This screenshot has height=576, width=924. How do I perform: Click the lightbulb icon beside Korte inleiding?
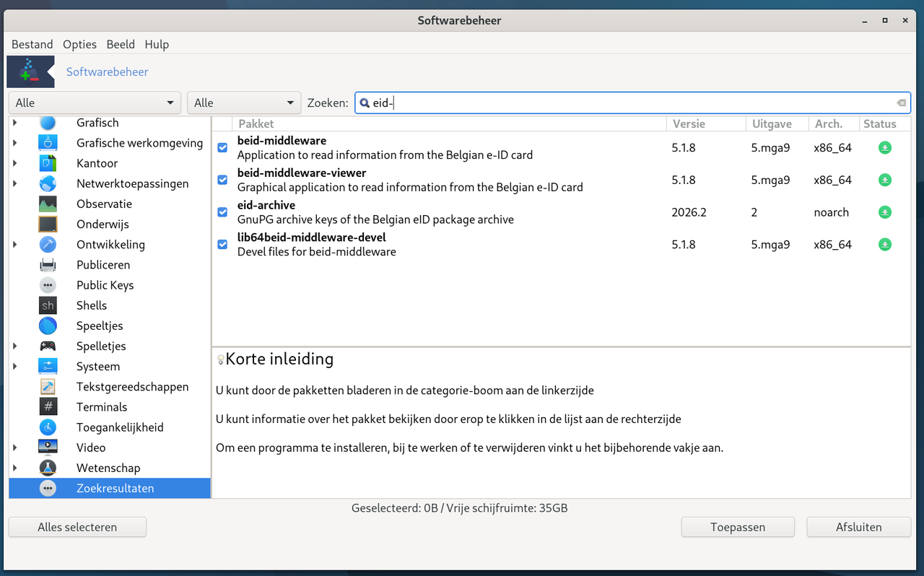point(220,359)
